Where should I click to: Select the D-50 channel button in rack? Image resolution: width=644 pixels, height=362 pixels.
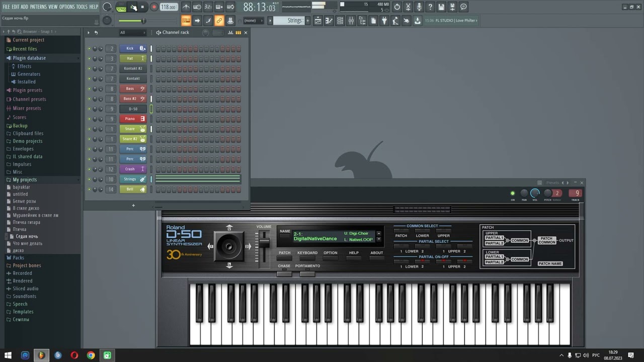133,109
